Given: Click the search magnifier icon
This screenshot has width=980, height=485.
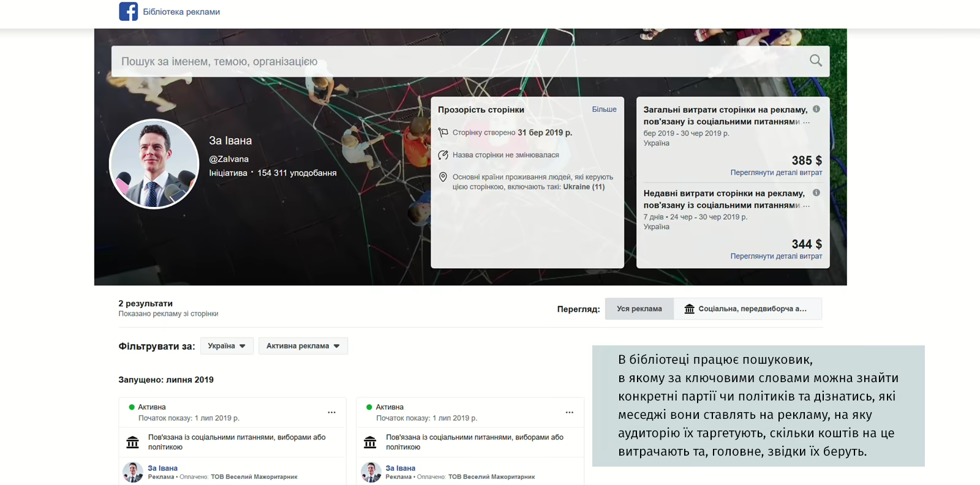Looking at the screenshot, I should point(815,61).
